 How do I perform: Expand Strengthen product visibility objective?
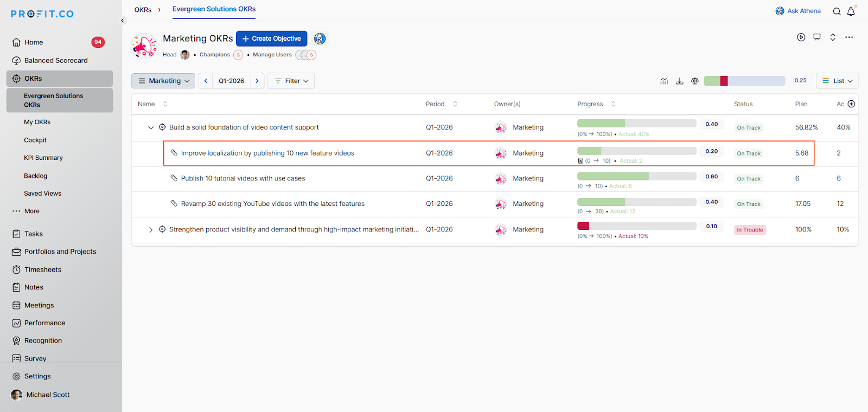[x=151, y=230]
